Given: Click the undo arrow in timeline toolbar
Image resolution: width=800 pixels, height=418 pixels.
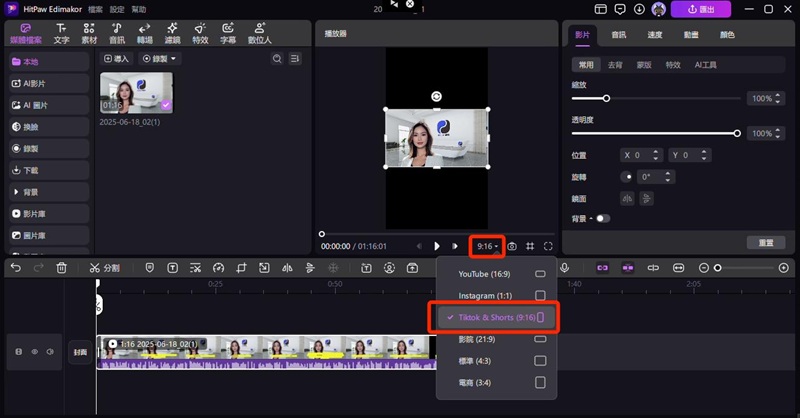Looking at the screenshot, I should point(15,268).
